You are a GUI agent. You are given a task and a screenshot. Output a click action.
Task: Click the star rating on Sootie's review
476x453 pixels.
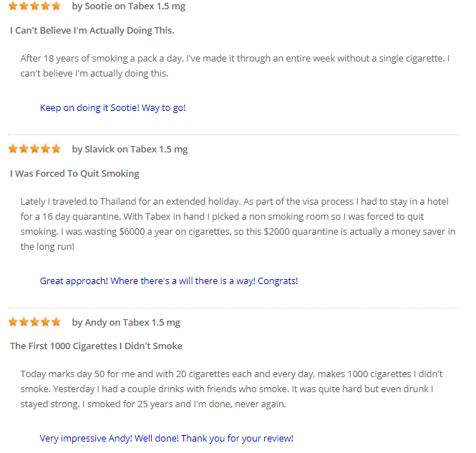click(34, 6)
